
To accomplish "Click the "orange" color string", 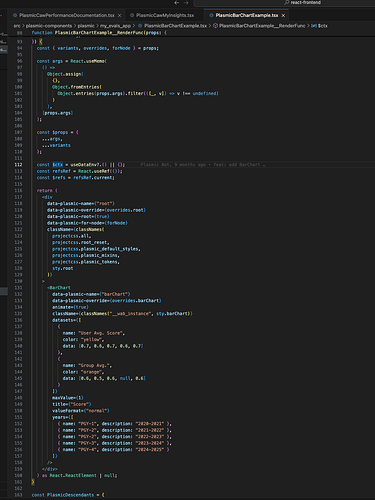I will 92,372.
